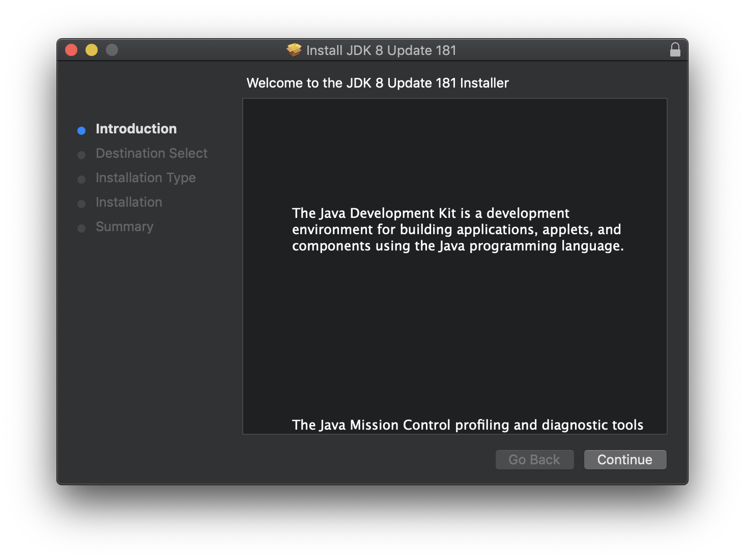Close the installer with the red button
Viewport: 745px width, 560px height.
pyautogui.click(x=71, y=50)
